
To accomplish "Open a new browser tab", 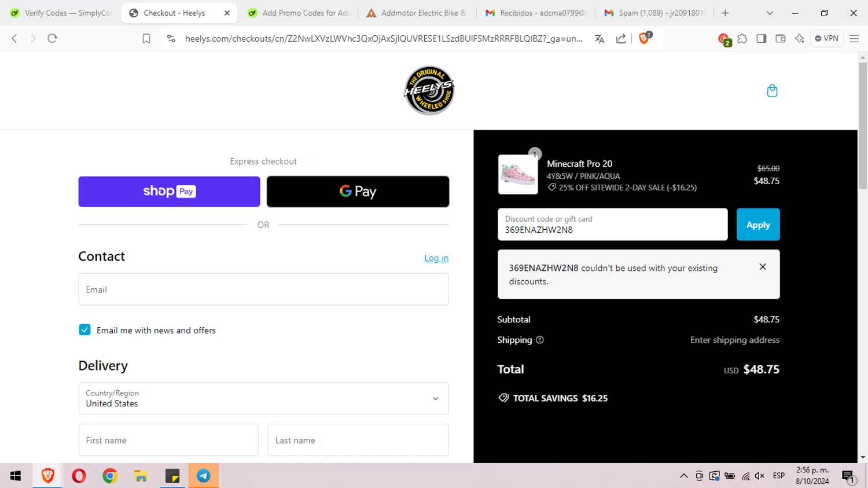I will pyautogui.click(x=725, y=13).
